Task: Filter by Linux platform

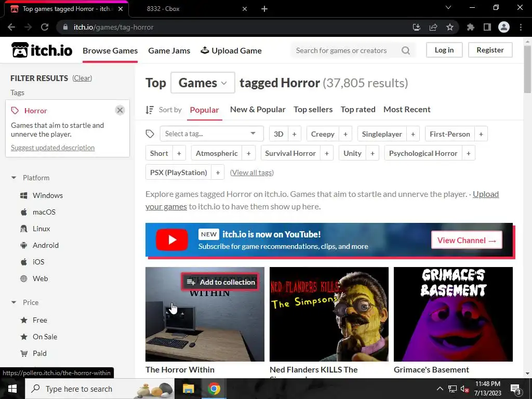Action: pos(35,229)
